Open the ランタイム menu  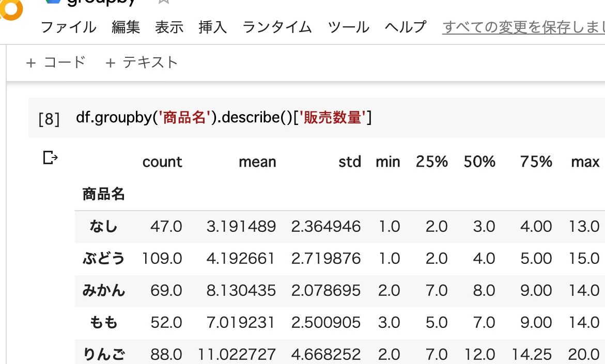tap(277, 27)
